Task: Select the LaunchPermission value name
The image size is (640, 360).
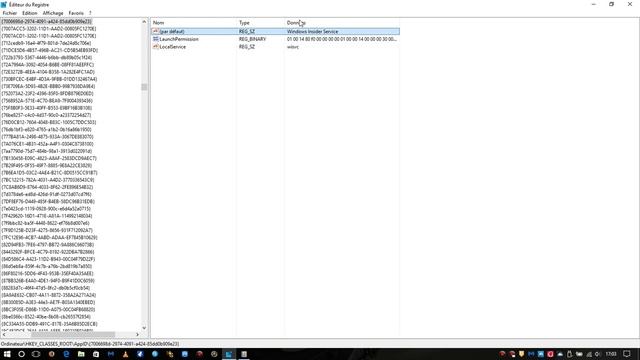Action: coord(179,39)
